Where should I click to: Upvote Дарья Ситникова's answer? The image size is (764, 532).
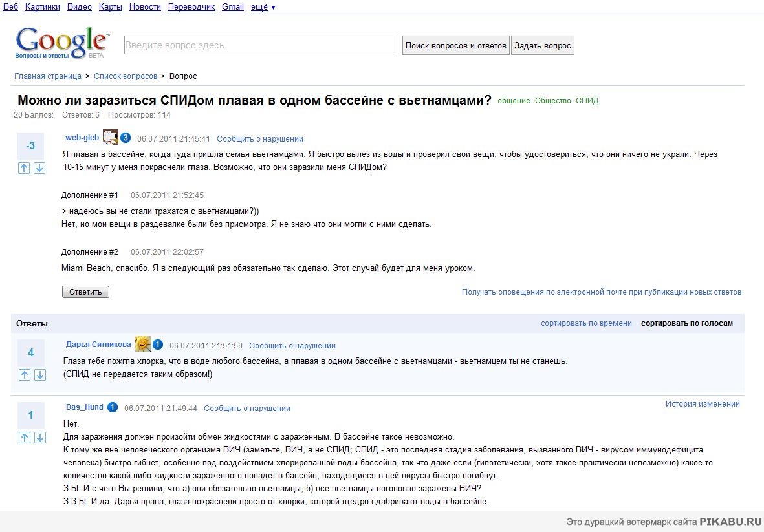coord(25,375)
